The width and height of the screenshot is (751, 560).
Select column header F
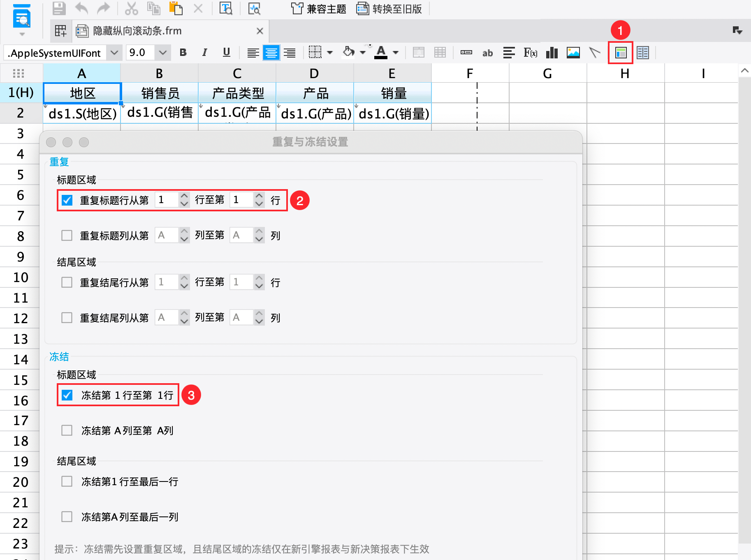(x=470, y=73)
